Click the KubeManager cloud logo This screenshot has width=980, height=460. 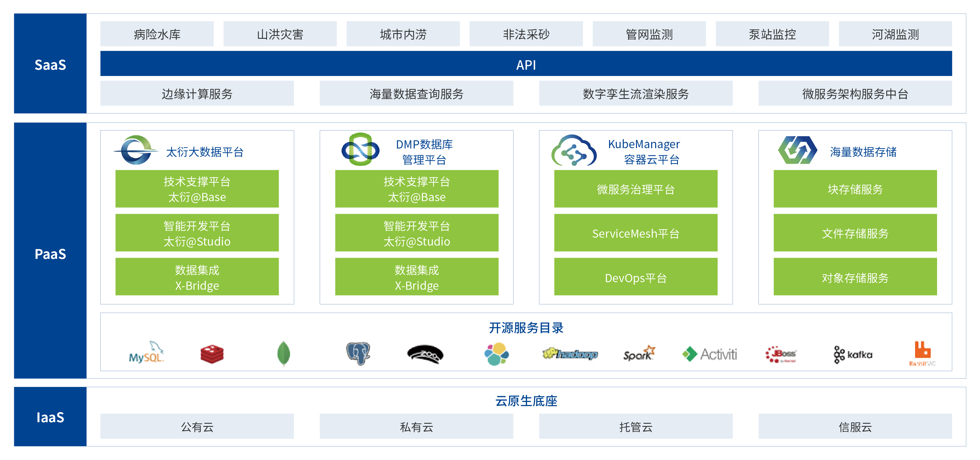pyautogui.click(x=574, y=150)
